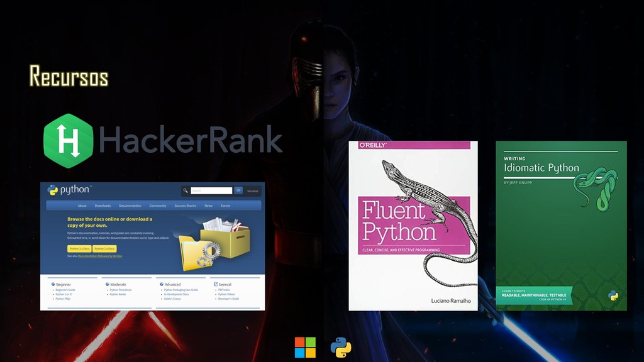Open the Python Books link
The width and height of the screenshot is (644, 362).
tap(118, 294)
